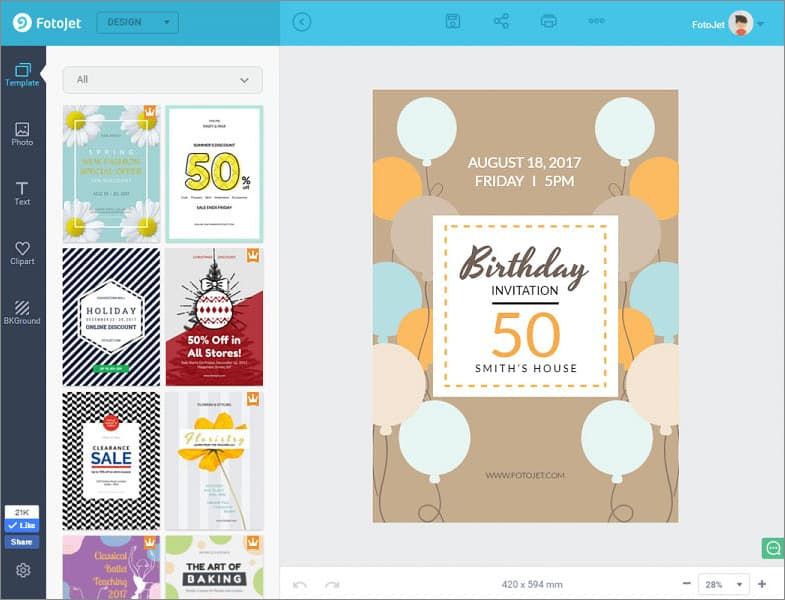785x600 pixels.
Task: Click the crown badge on Christmas template
Action: 253,255
